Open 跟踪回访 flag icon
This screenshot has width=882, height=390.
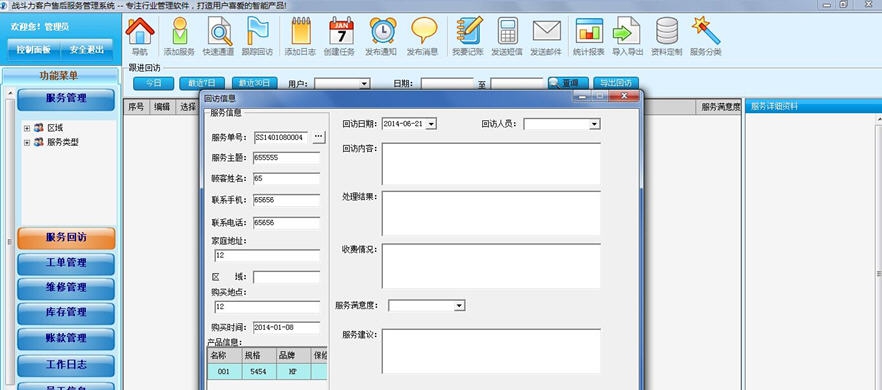[258, 30]
